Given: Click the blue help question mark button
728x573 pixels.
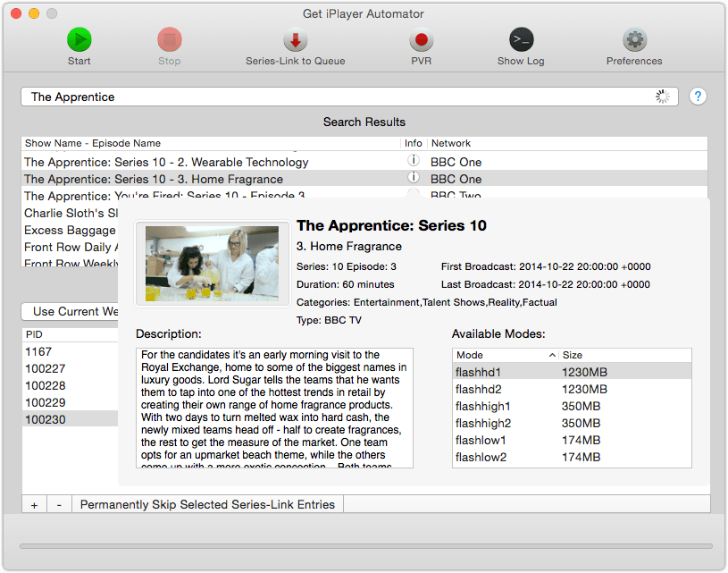Looking at the screenshot, I should pyautogui.click(x=698, y=97).
